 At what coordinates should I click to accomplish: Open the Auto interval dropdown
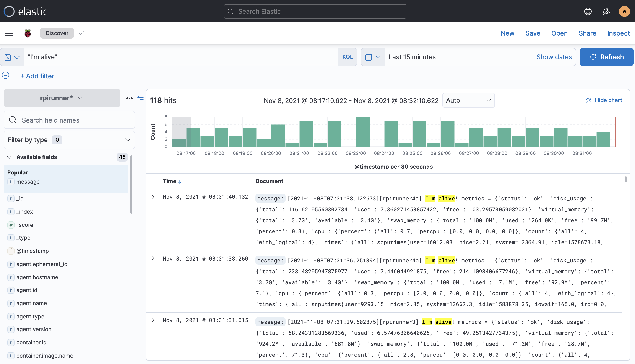click(468, 100)
